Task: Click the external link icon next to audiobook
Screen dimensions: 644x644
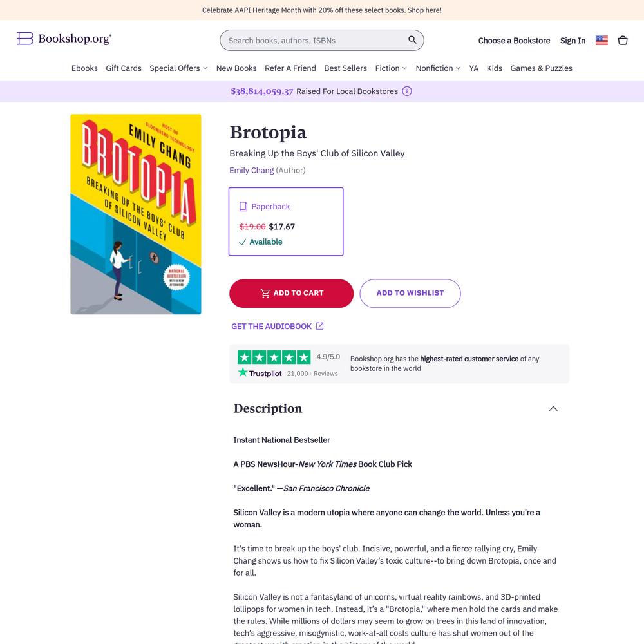Action: [x=319, y=326]
